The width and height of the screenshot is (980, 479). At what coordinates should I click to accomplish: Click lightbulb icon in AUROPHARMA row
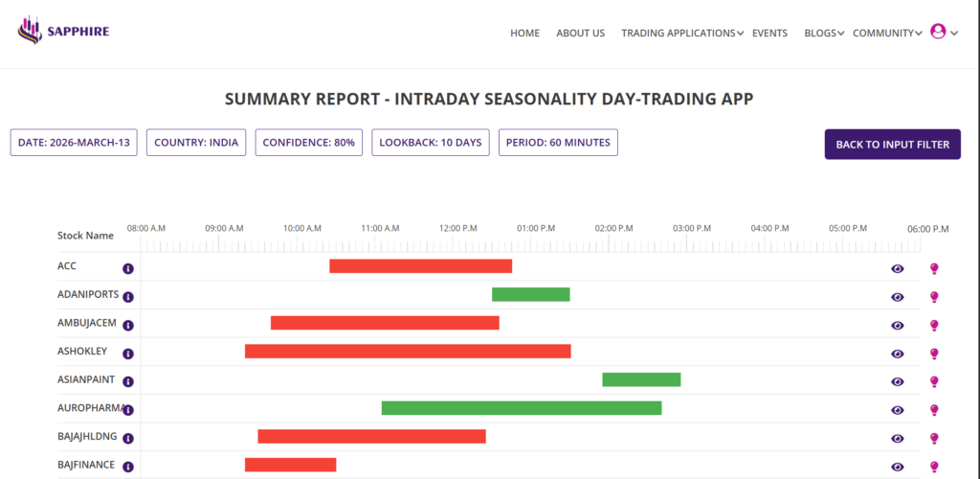pyautogui.click(x=934, y=410)
